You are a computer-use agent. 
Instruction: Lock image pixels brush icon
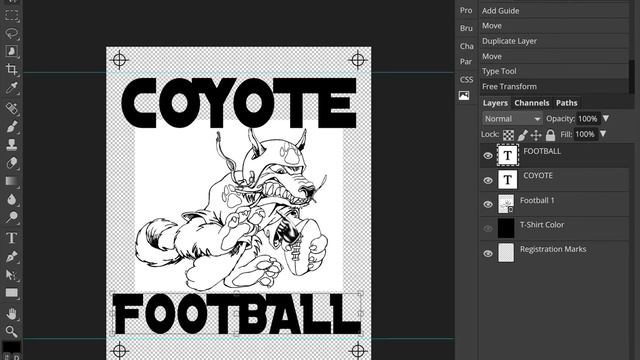click(x=523, y=135)
